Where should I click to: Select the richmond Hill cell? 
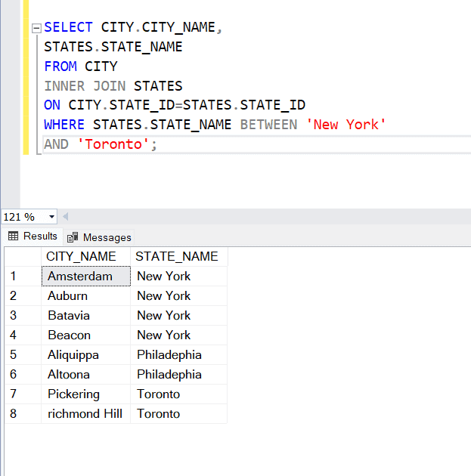(86, 414)
